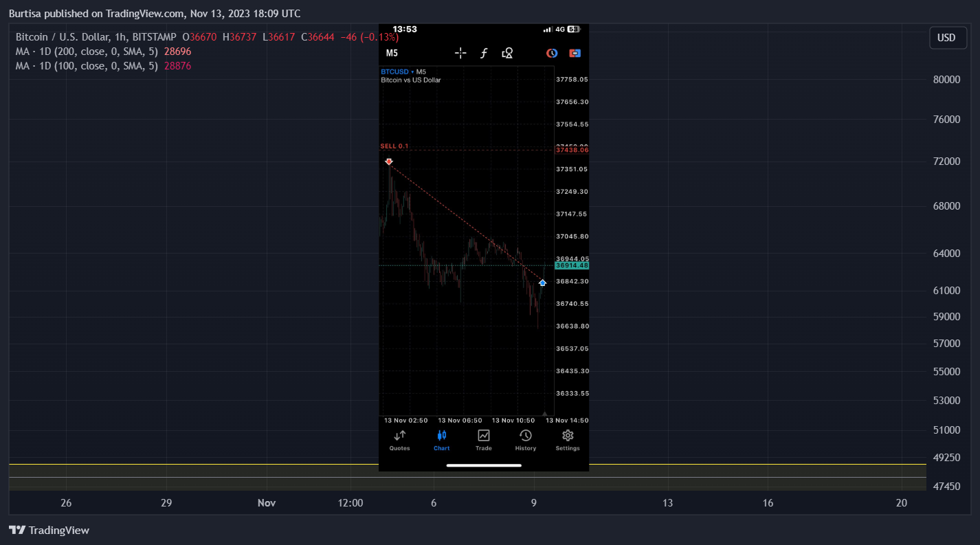
Task: Click the 28696 MA value
Action: (x=177, y=52)
